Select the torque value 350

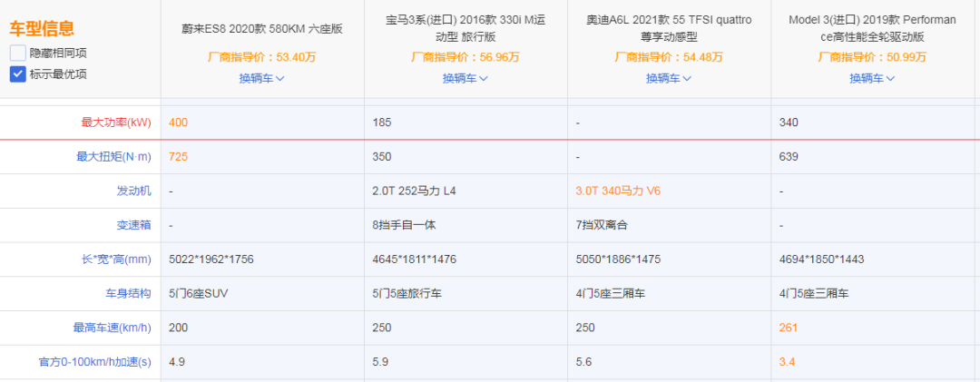click(x=381, y=157)
